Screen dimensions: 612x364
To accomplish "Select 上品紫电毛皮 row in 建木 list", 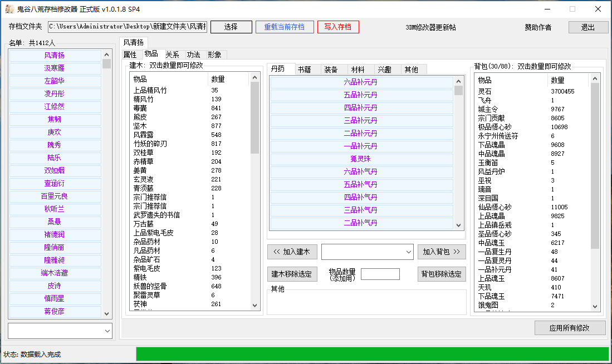I will [190, 233].
